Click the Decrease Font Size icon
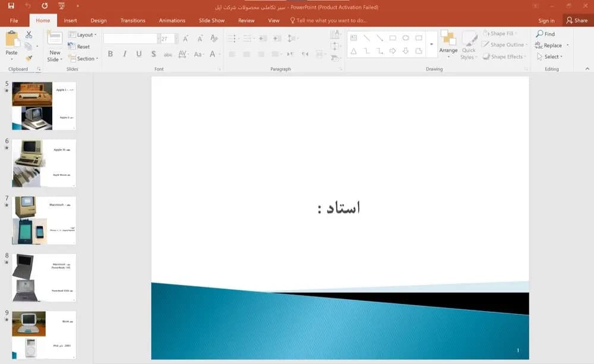Viewport: 594px width, 364px height. point(200,39)
